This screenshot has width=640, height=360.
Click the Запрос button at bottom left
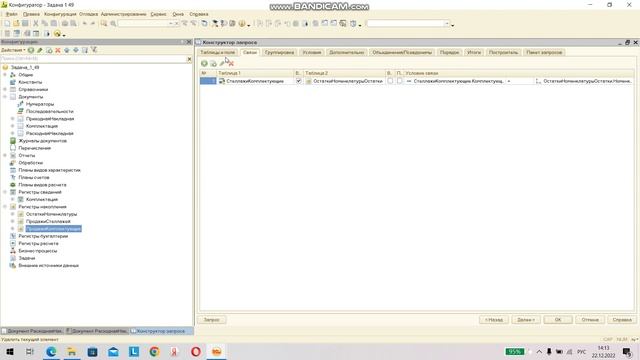pos(212,320)
